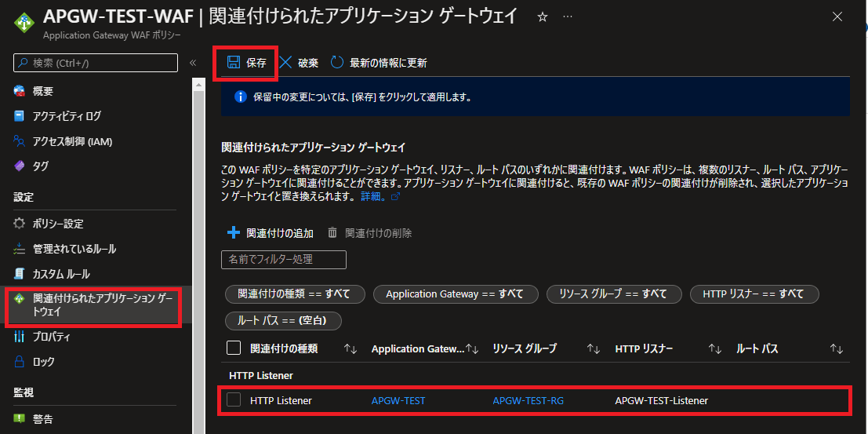The height and width of the screenshot is (434, 868).
Task: Click the 保存 save button
Action: pyautogui.click(x=247, y=63)
